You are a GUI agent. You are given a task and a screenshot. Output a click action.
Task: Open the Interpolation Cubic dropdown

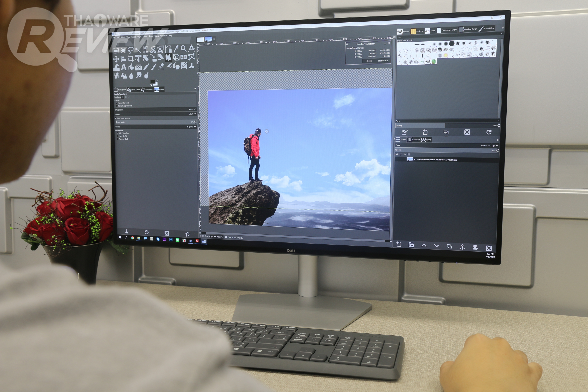192,109
